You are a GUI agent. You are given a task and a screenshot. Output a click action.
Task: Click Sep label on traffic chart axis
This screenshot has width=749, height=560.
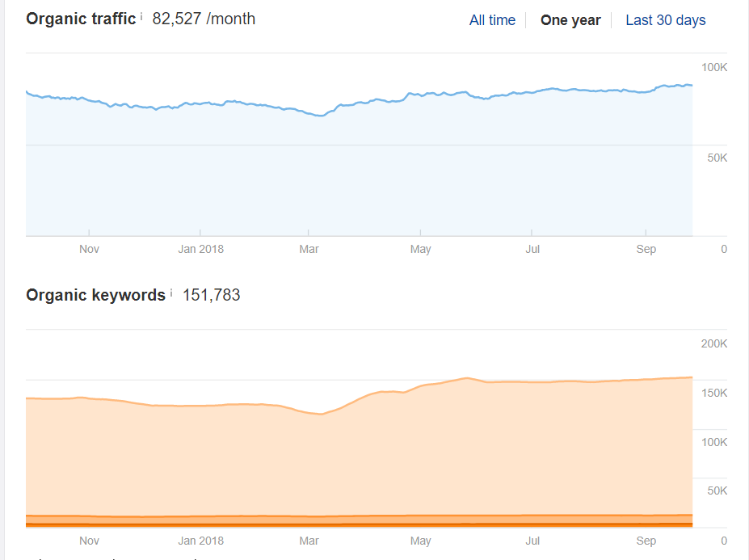pos(646,249)
